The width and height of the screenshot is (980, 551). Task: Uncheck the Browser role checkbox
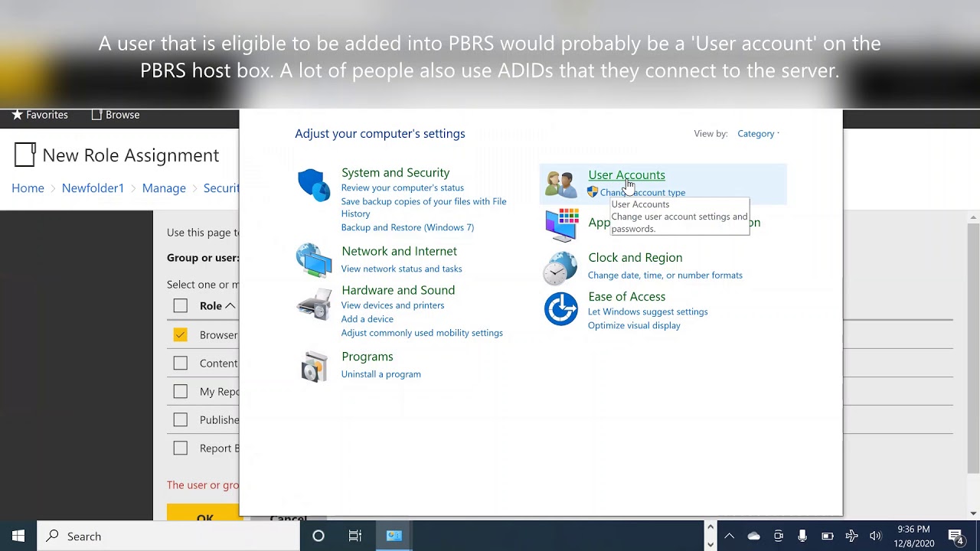tap(180, 334)
